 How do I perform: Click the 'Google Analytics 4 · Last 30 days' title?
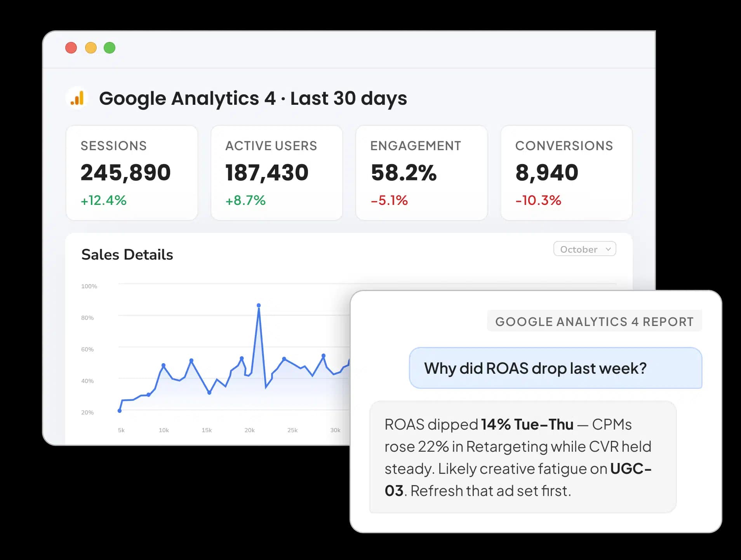[x=253, y=98]
